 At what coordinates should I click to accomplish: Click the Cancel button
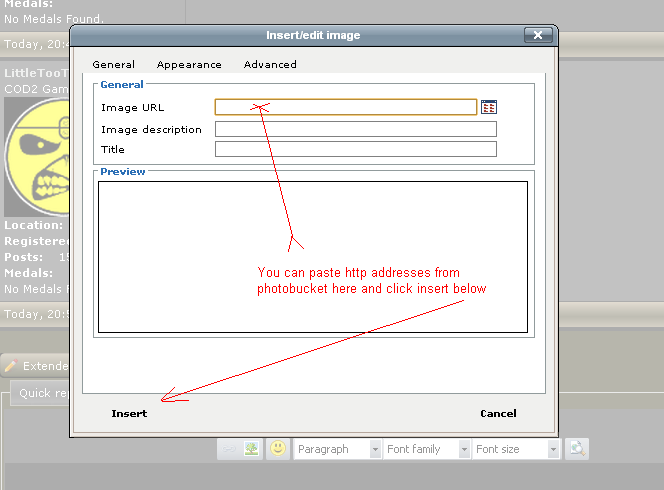pos(498,413)
